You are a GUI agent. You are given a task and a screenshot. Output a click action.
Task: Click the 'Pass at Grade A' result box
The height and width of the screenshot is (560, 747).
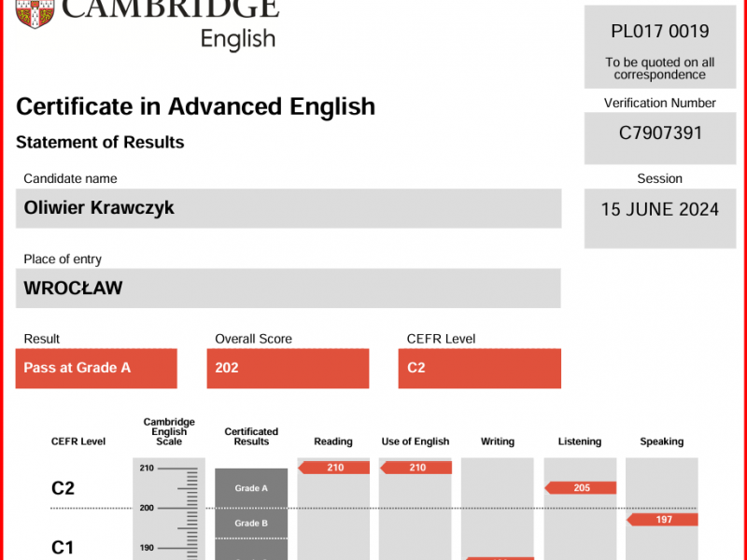pos(96,368)
